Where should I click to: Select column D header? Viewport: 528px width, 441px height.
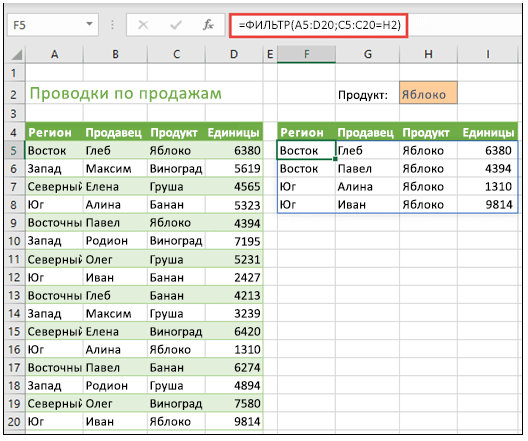(234, 54)
